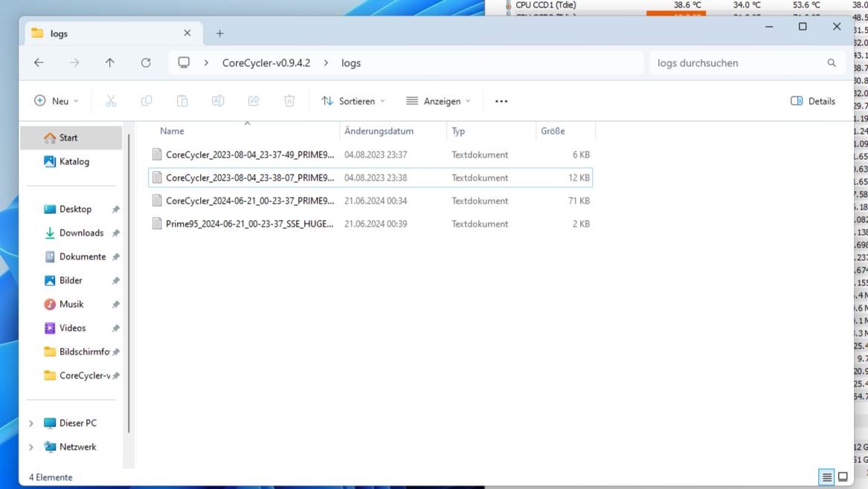Image resolution: width=868 pixels, height=489 pixels.
Task: Click pin icon next to Downloads
Action: [116, 233]
